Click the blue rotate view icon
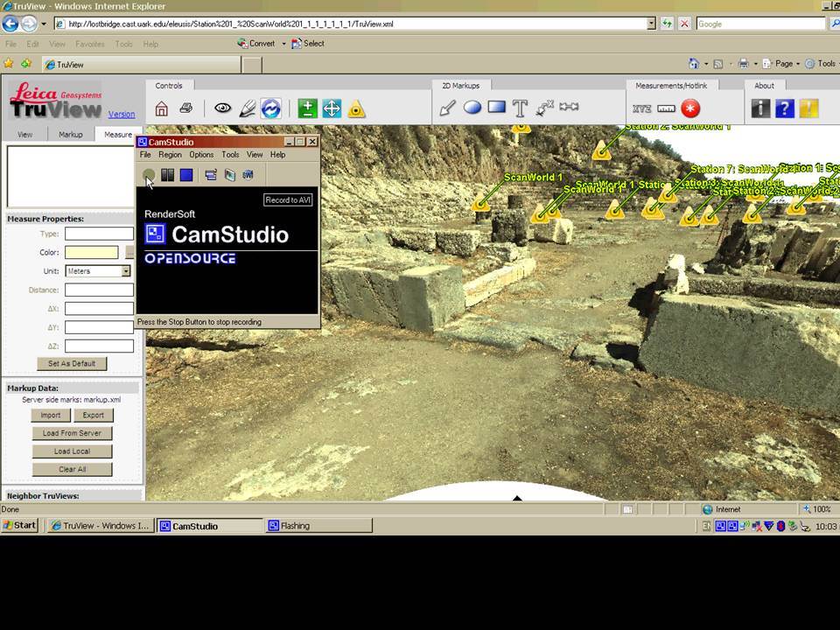 click(271, 108)
